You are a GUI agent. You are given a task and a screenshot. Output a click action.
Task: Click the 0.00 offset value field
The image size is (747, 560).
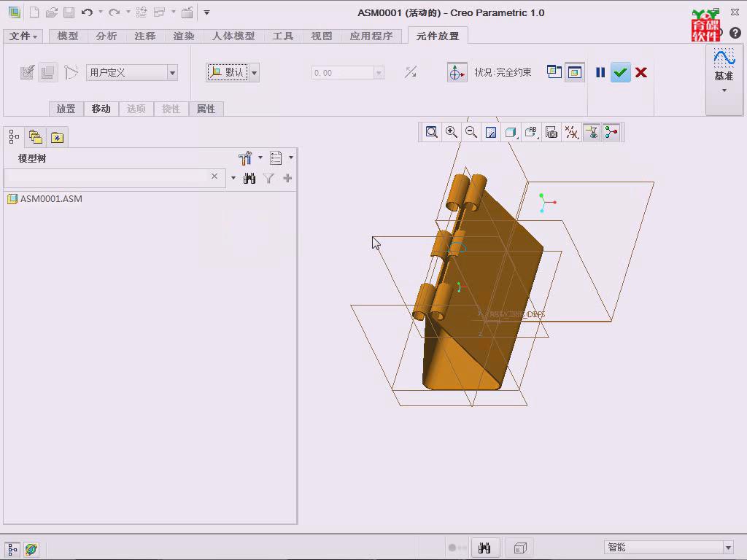tap(343, 73)
